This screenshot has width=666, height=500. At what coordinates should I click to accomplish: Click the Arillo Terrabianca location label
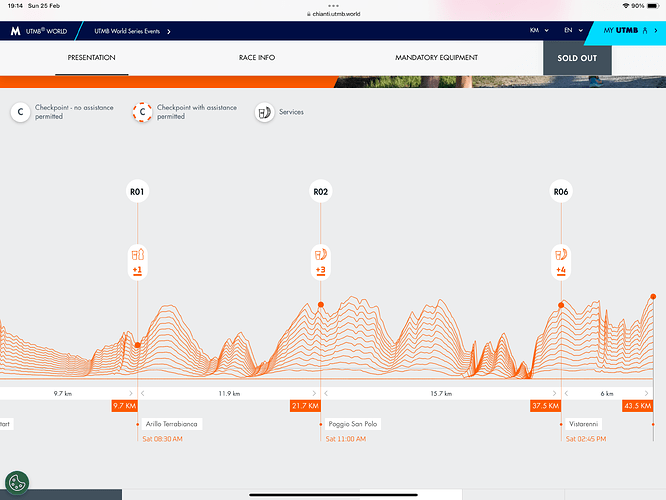172,424
